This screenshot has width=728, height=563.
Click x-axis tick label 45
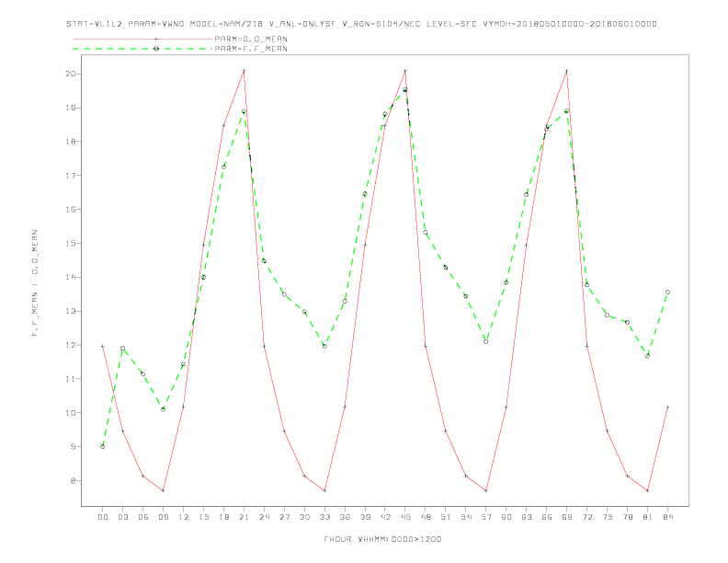pyautogui.click(x=405, y=517)
